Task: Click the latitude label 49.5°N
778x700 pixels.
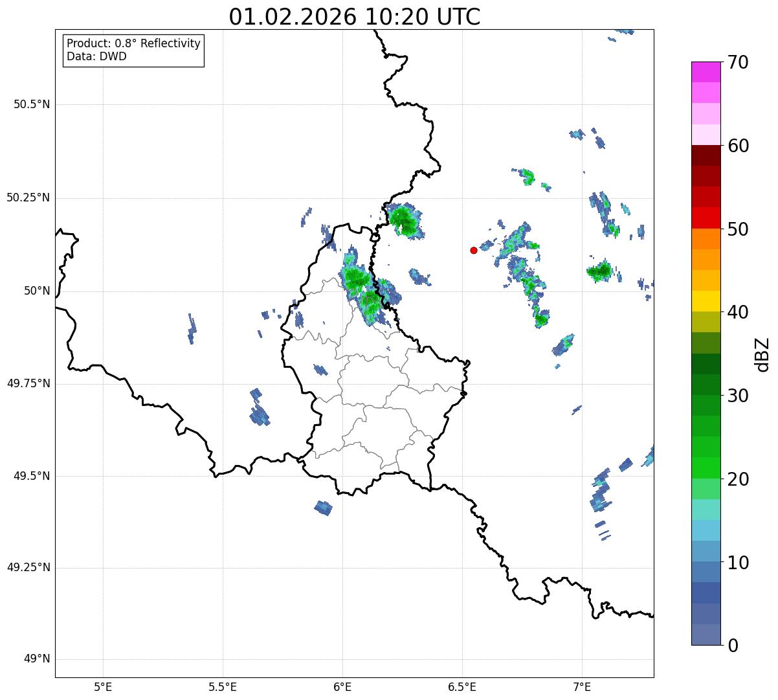Action: tap(32, 476)
